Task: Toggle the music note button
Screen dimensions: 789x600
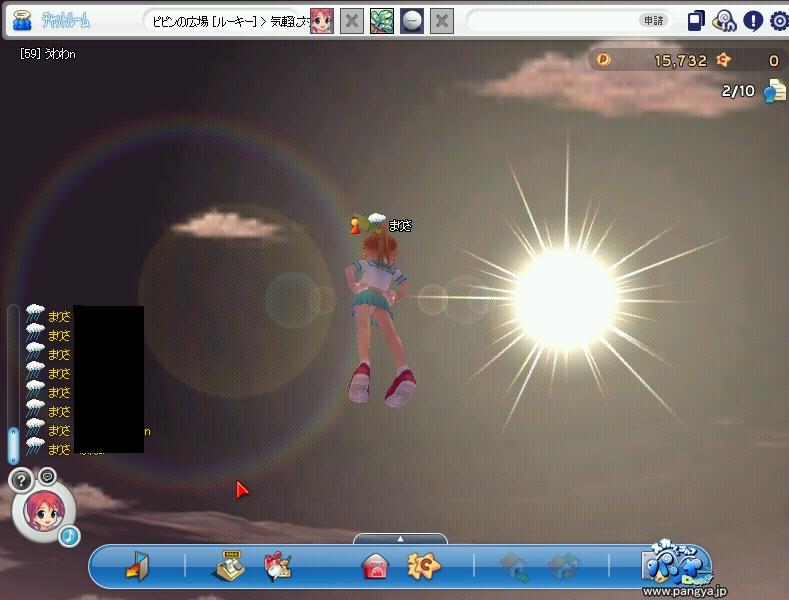Action: coord(69,536)
